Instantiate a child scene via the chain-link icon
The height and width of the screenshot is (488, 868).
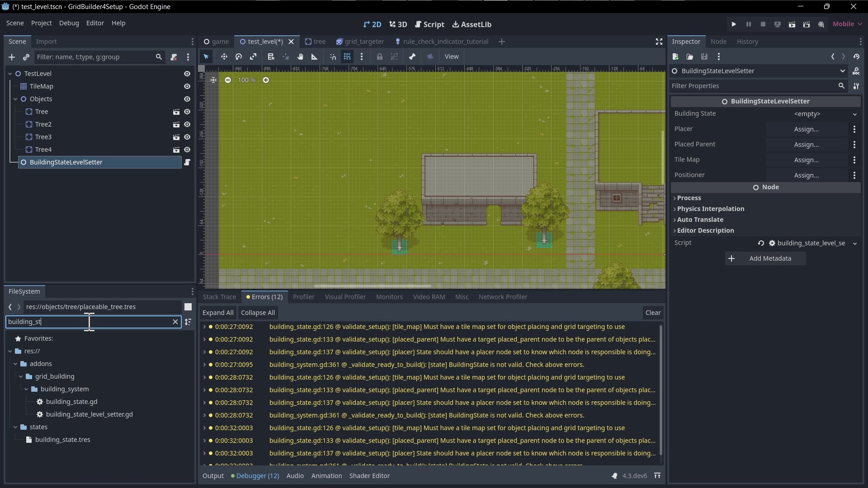pyautogui.click(x=26, y=57)
